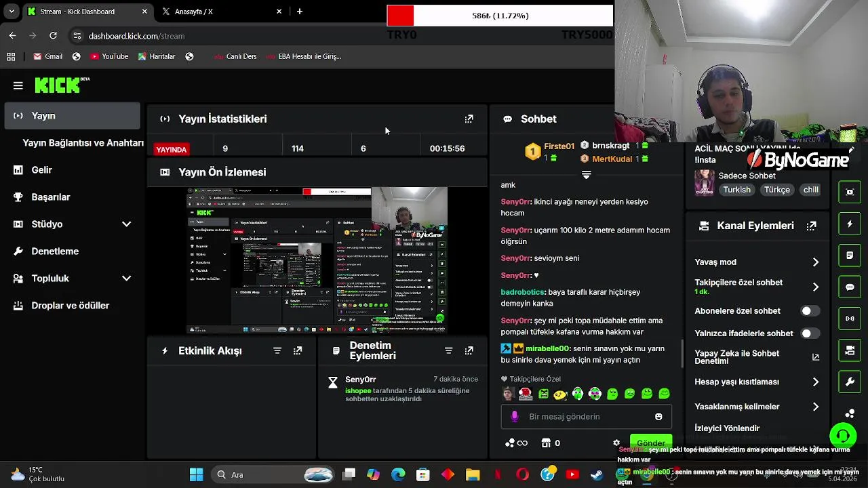Click the wrench icon in right toolbar
Viewport: 868px width, 488px height.
(x=850, y=382)
